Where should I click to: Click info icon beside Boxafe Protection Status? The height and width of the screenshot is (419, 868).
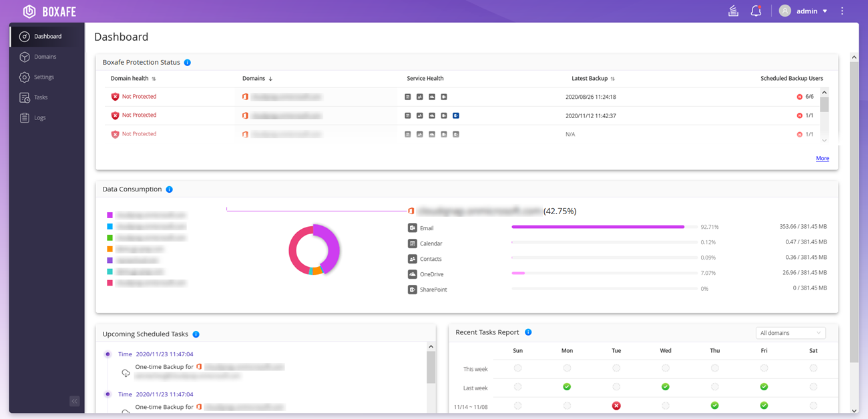click(x=188, y=63)
